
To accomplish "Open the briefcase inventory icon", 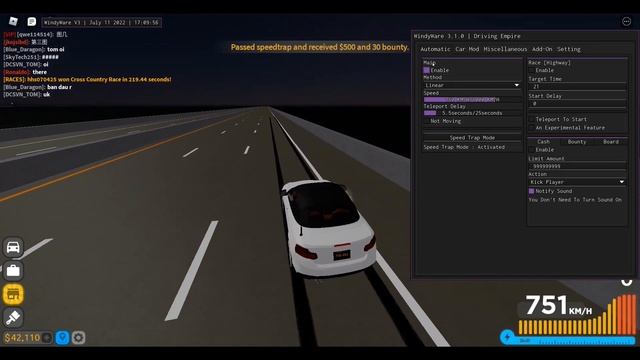I will click(x=13, y=271).
